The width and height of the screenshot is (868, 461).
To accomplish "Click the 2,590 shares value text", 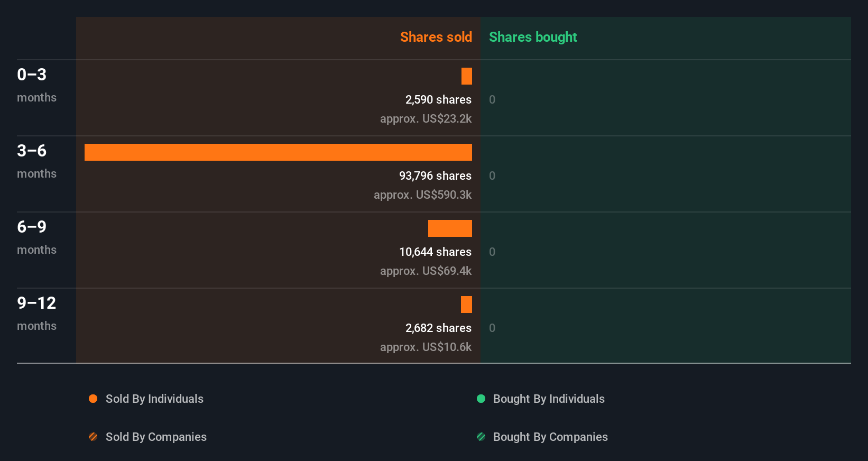I will tap(438, 99).
